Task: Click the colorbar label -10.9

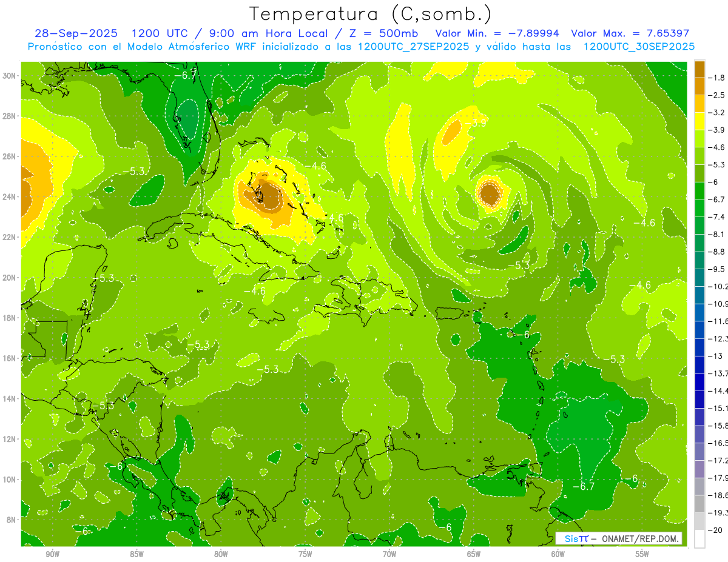Action: tap(718, 304)
